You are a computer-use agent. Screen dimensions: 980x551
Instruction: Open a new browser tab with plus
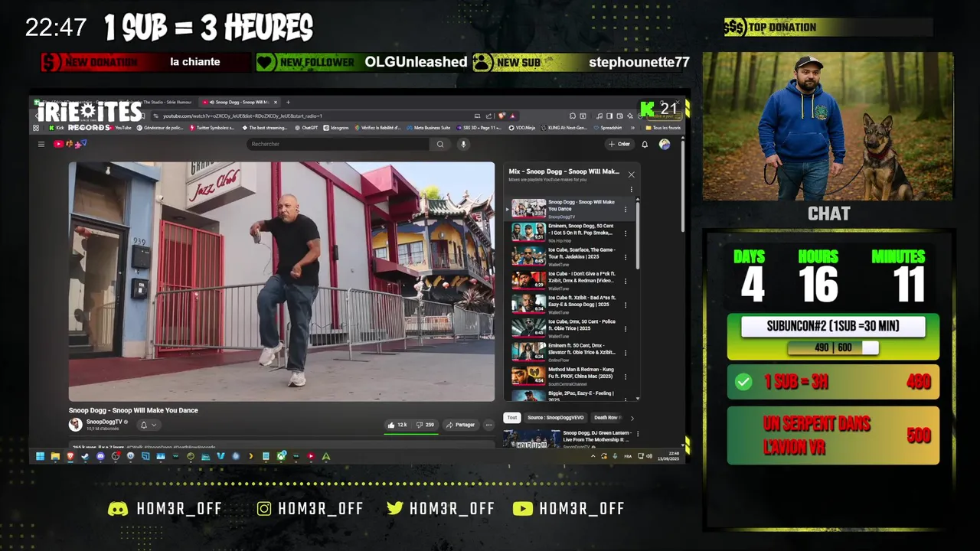[x=288, y=102]
